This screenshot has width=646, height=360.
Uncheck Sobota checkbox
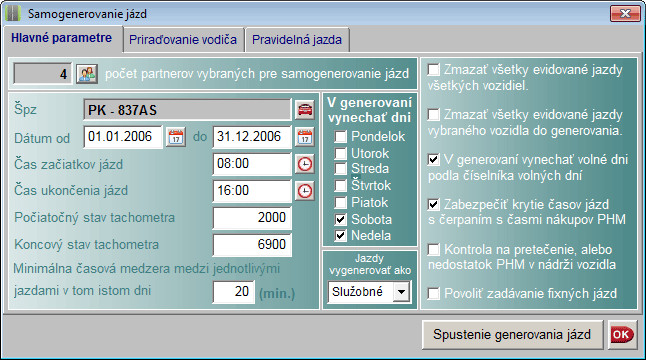point(340,219)
